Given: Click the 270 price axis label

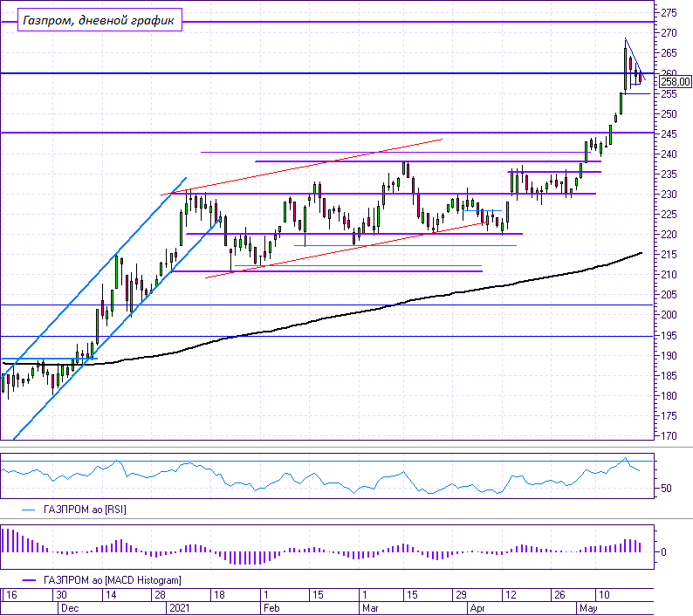Looking at the screenshot, I should (669, 32).
